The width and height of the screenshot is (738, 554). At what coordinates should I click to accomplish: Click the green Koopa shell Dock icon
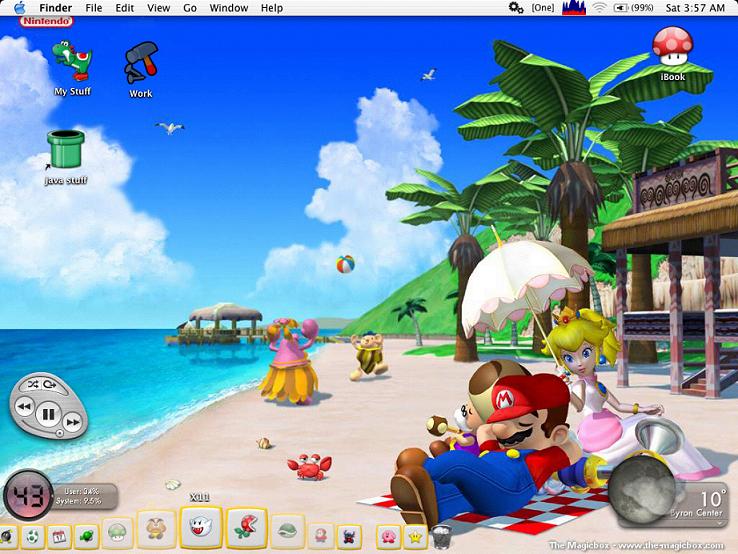coord(288,531)
